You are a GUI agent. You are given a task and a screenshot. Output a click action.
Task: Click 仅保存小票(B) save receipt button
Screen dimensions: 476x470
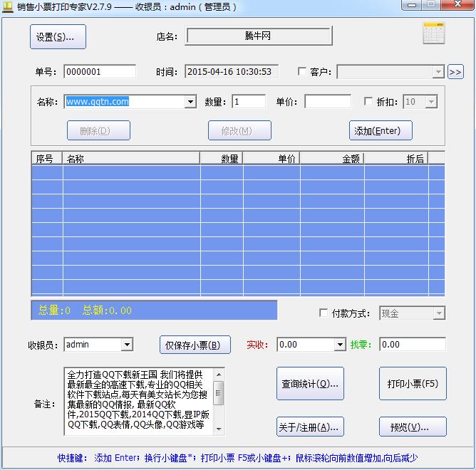click(x=195, y=345)
